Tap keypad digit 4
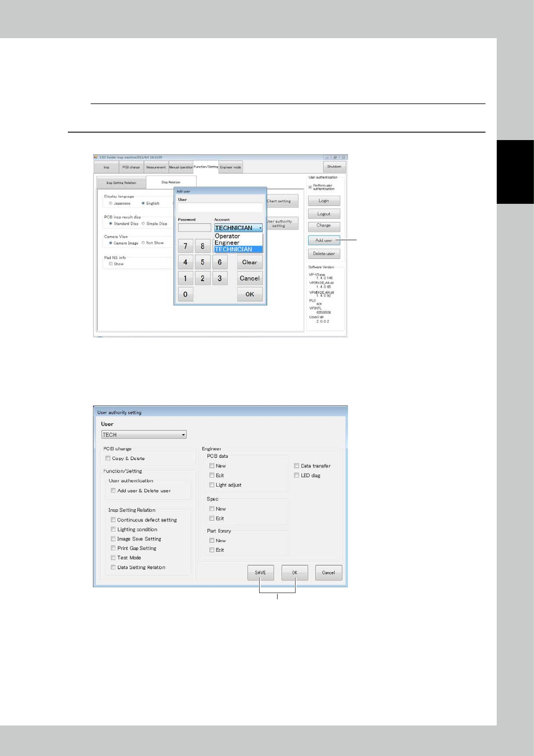 coord(185,262)
